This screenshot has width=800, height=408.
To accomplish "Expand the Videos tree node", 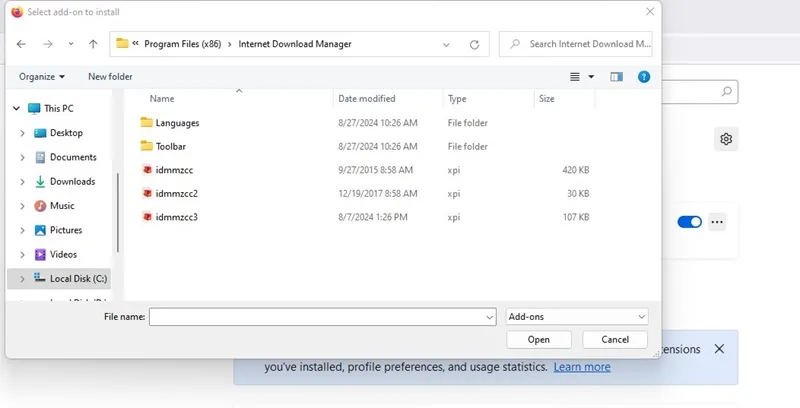I will click(x=22, y=254).
